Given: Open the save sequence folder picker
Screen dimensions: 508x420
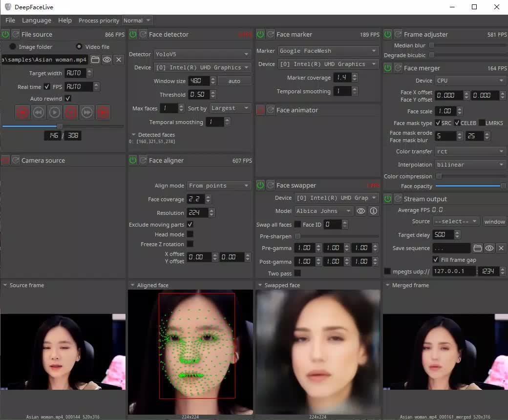Looking at the screenshot, I should click(478, 248).
